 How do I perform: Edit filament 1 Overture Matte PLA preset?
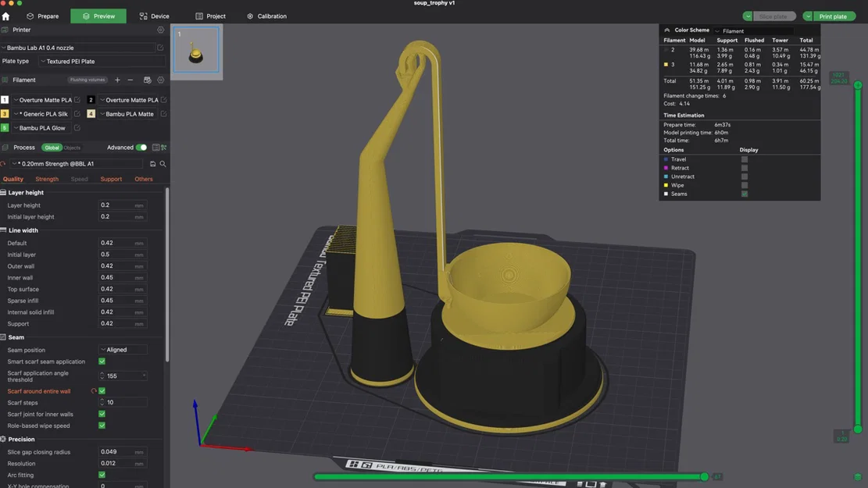tap(77, 100)
